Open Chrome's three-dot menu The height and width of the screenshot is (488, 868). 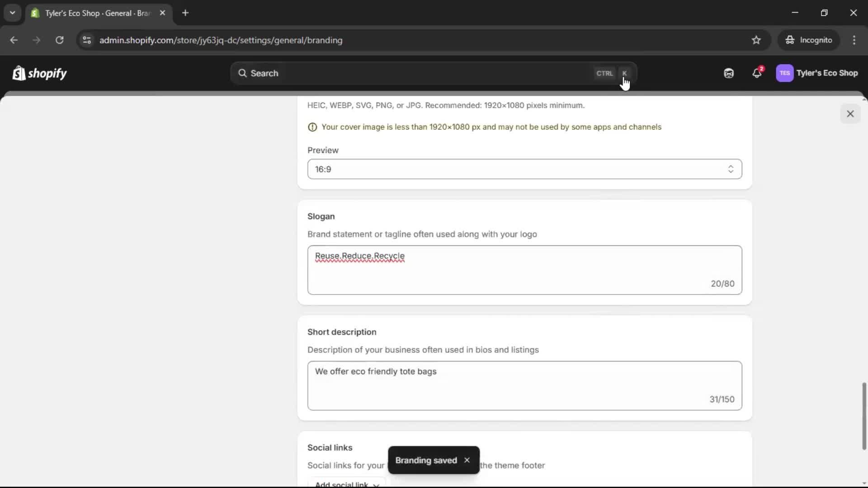pyautogui.click(x=854, y=40)
